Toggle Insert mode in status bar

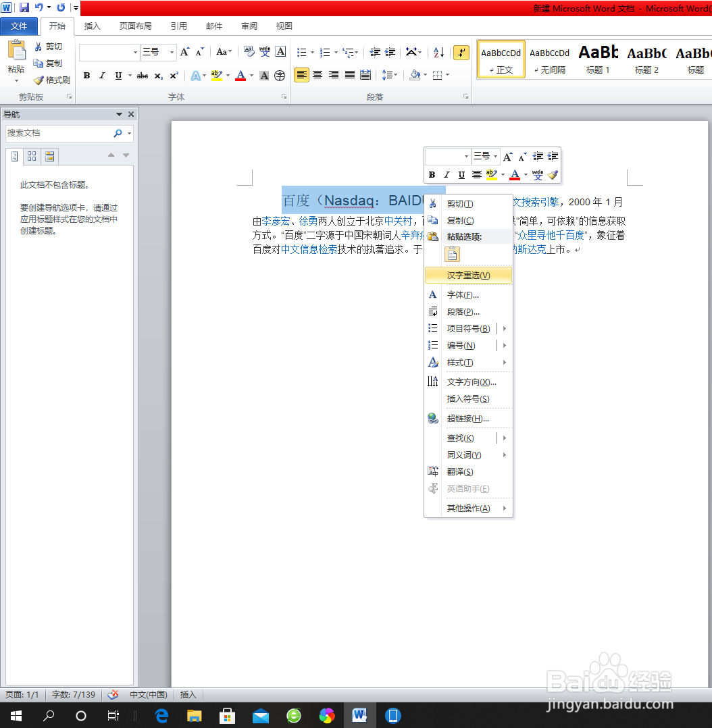tap(188, 694)
